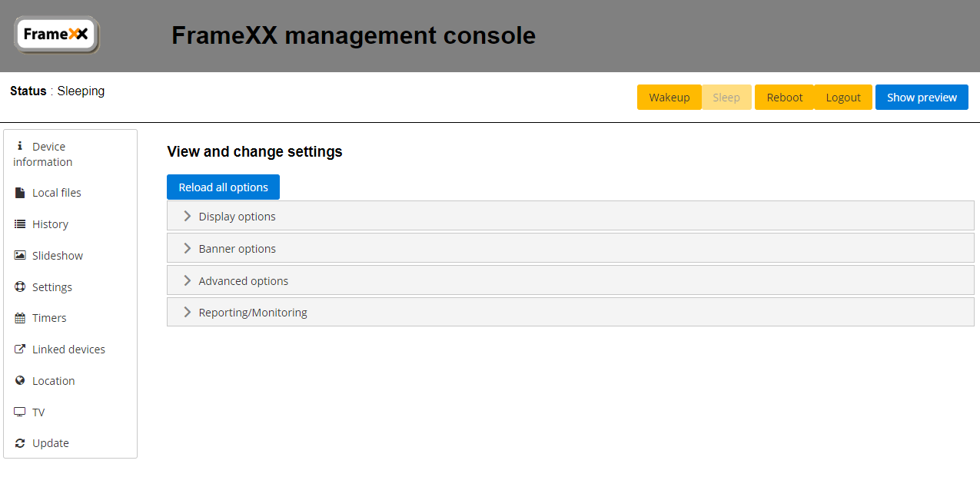Go to the History page
This screenshot has height=477, width=980.
click(70, 224)
